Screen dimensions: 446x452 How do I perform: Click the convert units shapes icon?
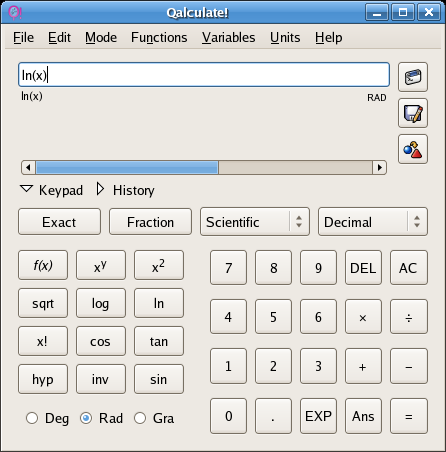413,149
